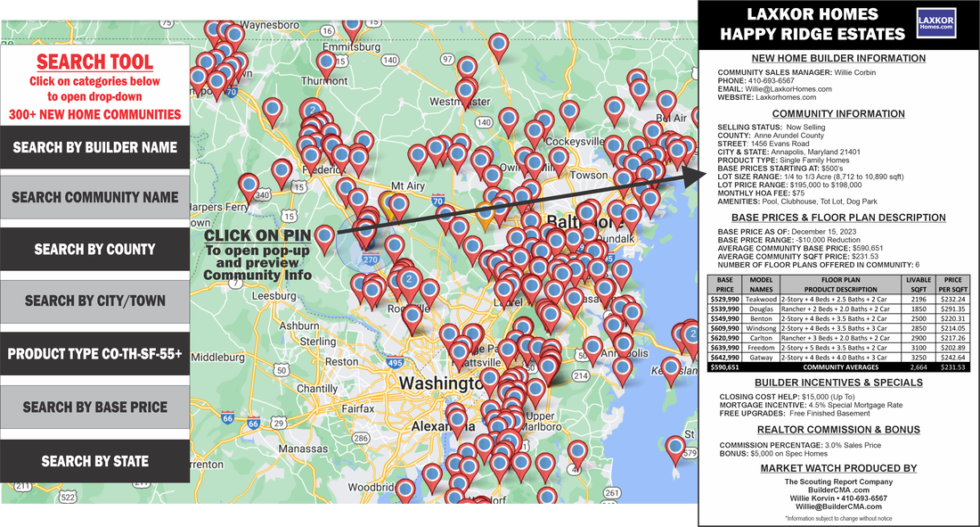The height and width of the screenshot is (527, 980).
Task: Open the Search By County drop-down
Action: click(x=95, y=250)
